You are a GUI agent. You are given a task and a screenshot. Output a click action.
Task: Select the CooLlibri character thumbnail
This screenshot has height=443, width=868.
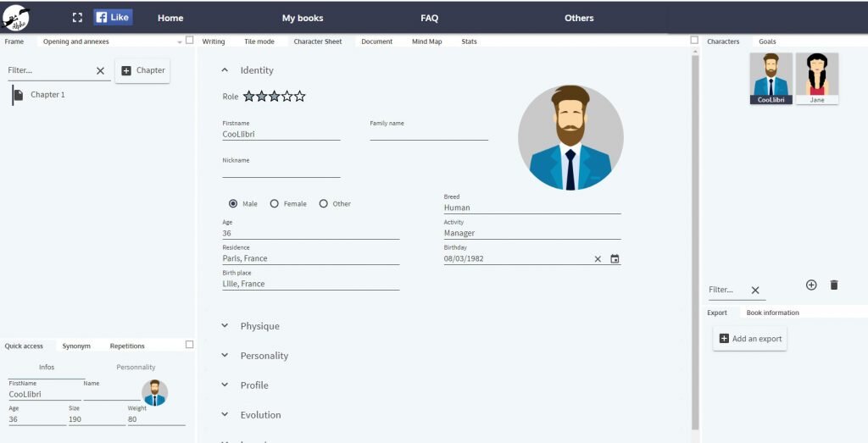[771, 79]
